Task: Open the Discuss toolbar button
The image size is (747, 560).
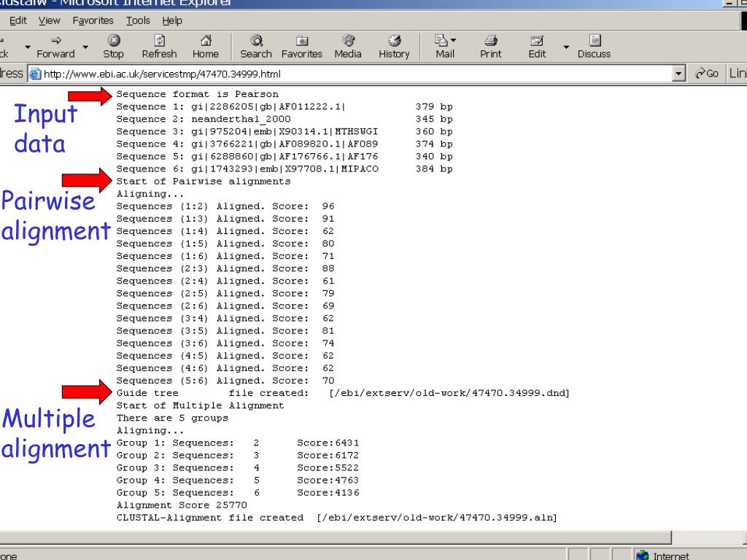Action: click(x=594, y=47)
